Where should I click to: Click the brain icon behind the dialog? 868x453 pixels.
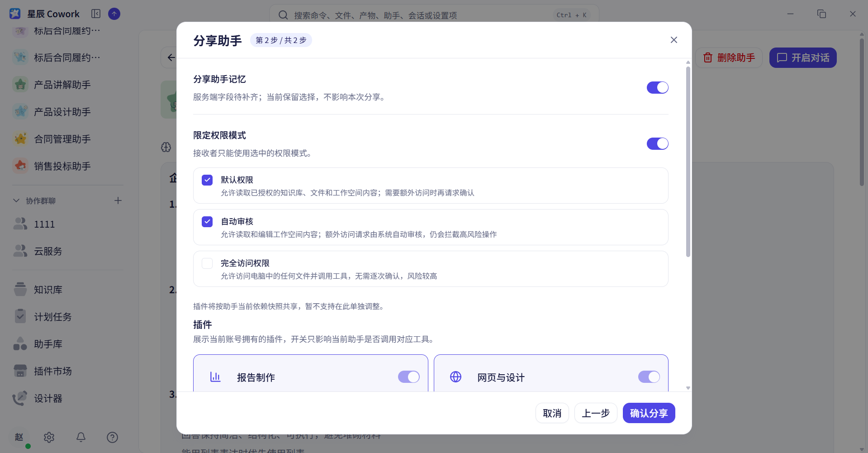[x=166, y=147]
